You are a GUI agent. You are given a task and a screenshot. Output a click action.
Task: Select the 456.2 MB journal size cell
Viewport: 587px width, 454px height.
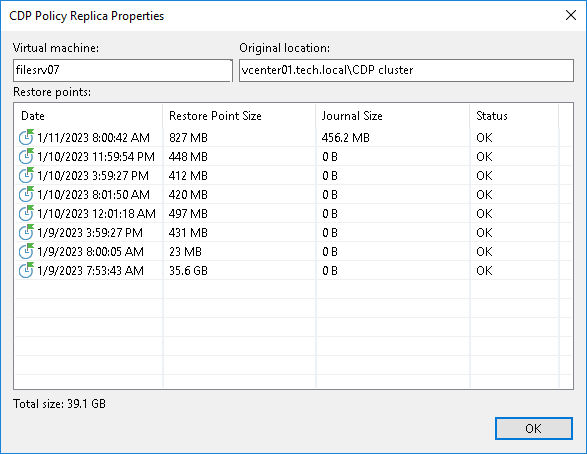[346, 138]
